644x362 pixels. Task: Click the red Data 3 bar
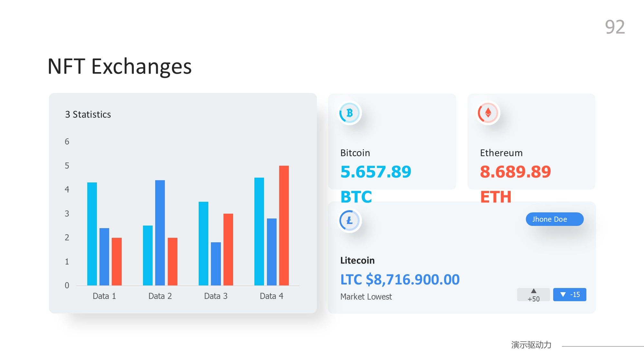(x=228, y=249)
